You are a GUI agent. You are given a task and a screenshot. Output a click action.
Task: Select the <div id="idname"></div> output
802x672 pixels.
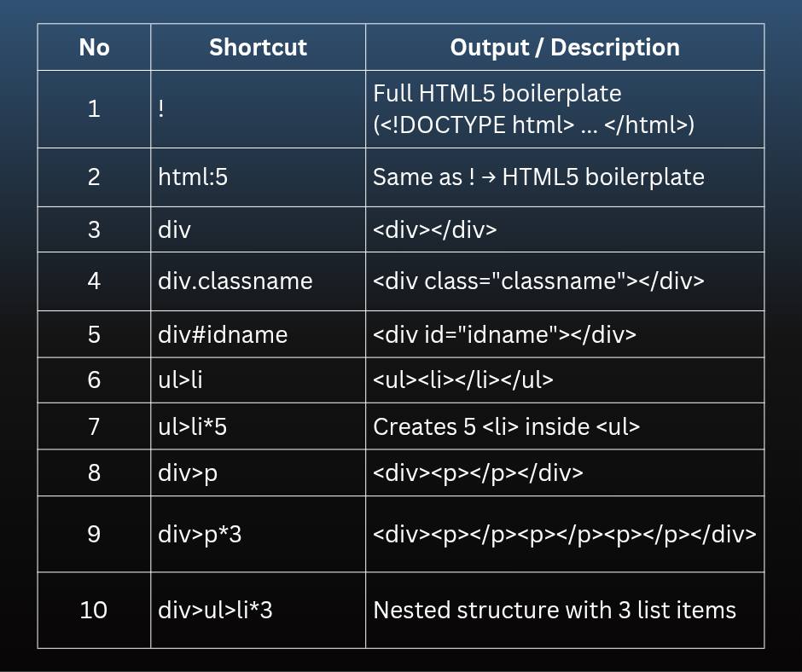tap(504, 334)
